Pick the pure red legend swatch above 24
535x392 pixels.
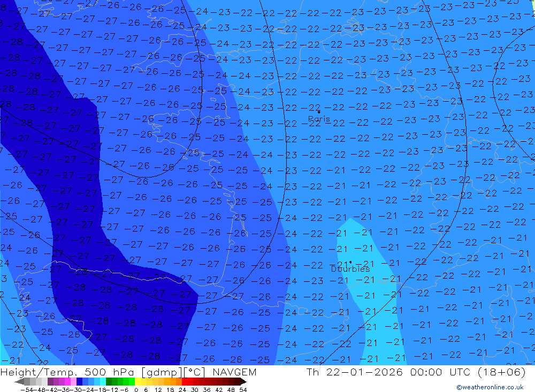[185, 382]
